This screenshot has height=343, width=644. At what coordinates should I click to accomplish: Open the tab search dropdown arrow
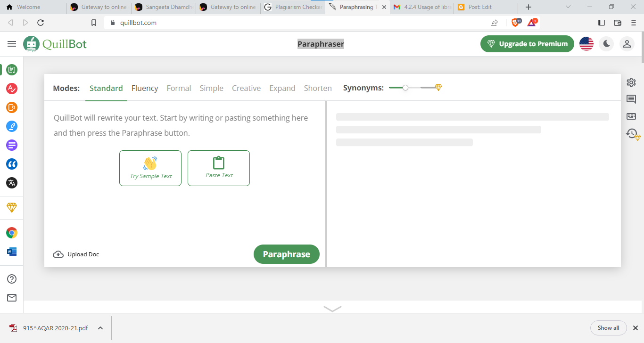[x=568, y=7]
